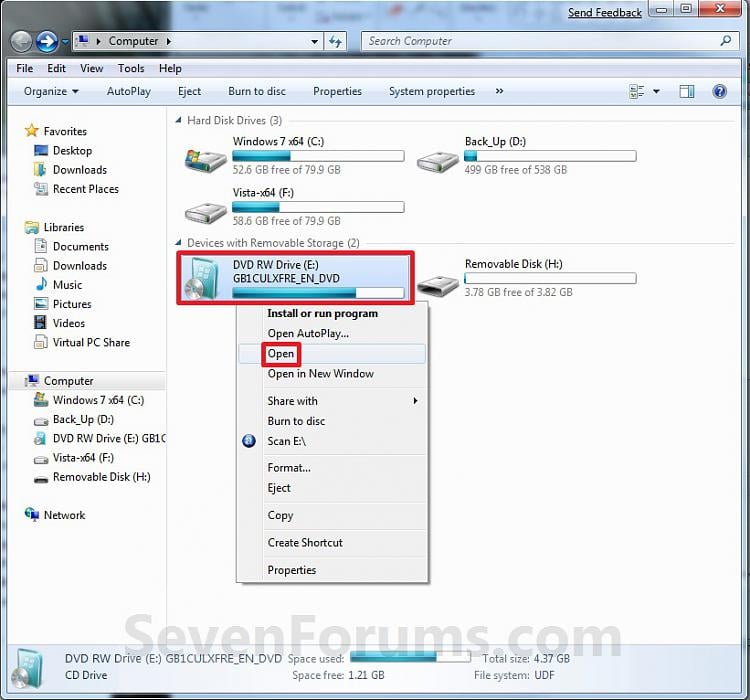750x700 pixels.
Task: Choose Open AutoPlay... in context menu
Action: coord(331,333)
